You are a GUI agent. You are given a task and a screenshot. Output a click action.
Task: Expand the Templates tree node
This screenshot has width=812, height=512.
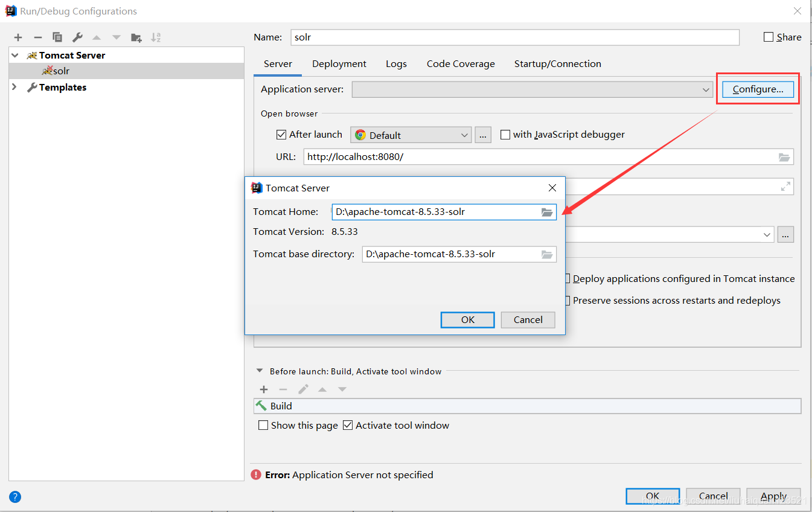pos(15,87)
